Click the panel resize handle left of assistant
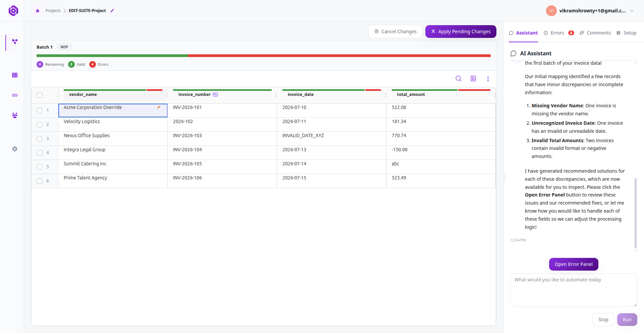 click(503, 177)
